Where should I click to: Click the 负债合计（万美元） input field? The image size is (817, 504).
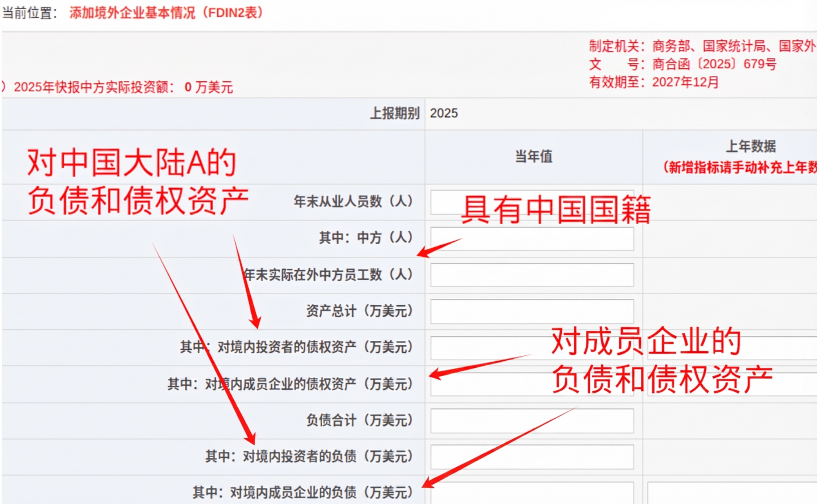point(532,420)
